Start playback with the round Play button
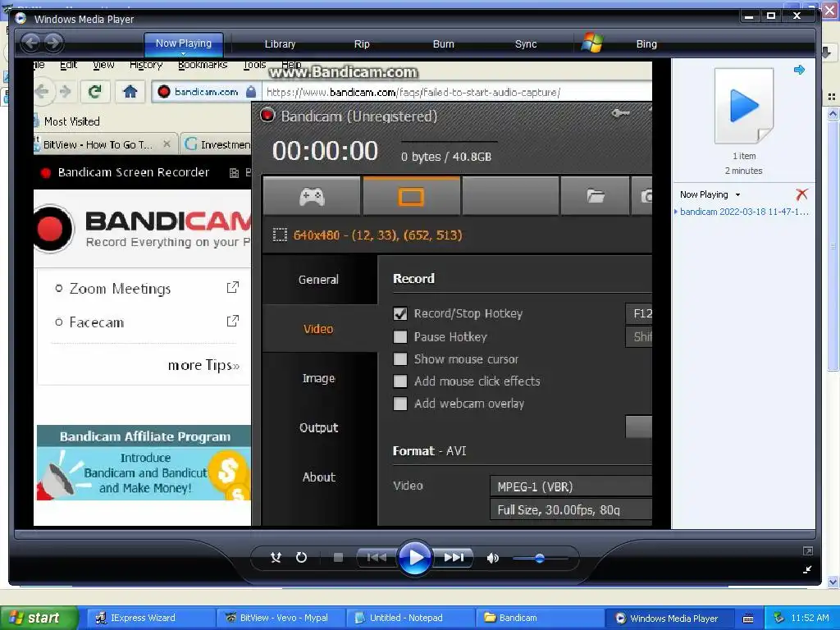840x630 pixels. click(x=415, y=558)
